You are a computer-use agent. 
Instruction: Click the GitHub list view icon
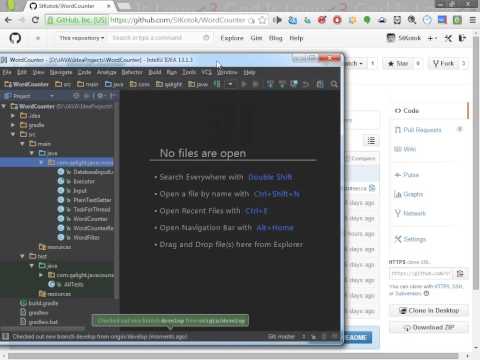[x=371, y=141]
